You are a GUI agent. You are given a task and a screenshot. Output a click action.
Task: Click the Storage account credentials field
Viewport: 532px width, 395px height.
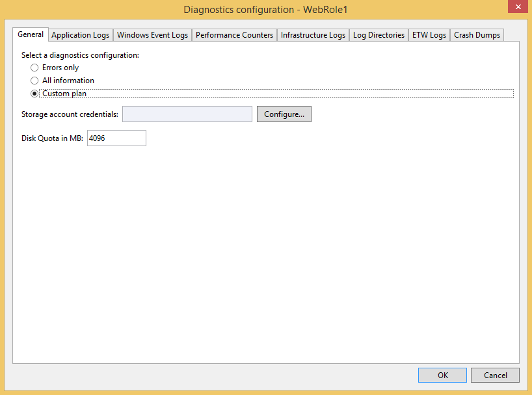pos(187,114)
